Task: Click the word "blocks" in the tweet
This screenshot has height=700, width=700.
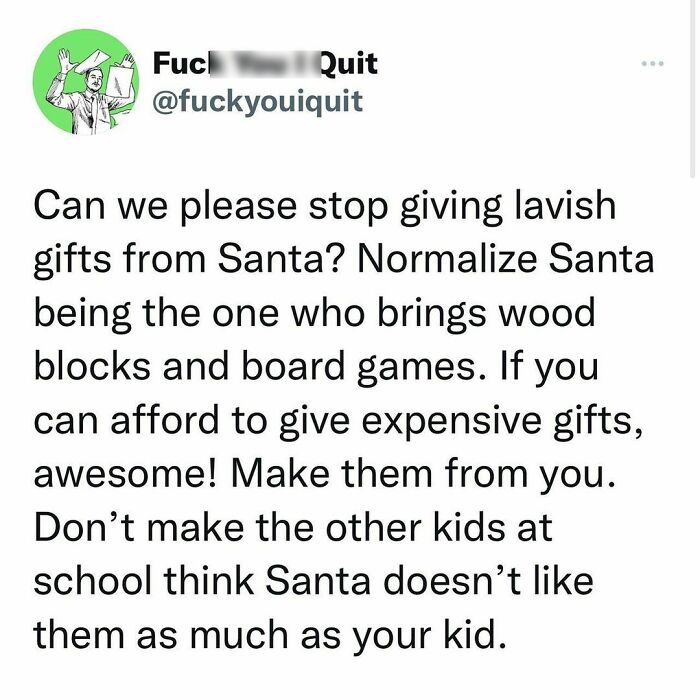Action: tap(92, 366)
